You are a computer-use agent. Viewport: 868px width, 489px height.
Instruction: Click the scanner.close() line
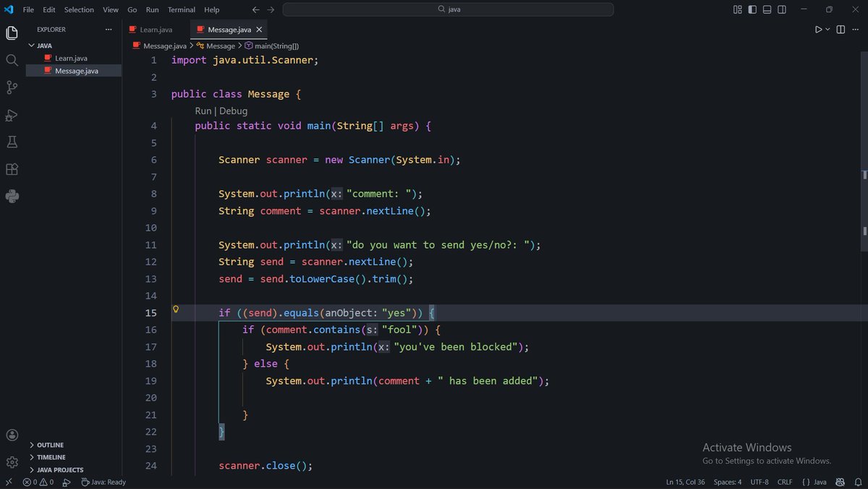coord(265,466)
